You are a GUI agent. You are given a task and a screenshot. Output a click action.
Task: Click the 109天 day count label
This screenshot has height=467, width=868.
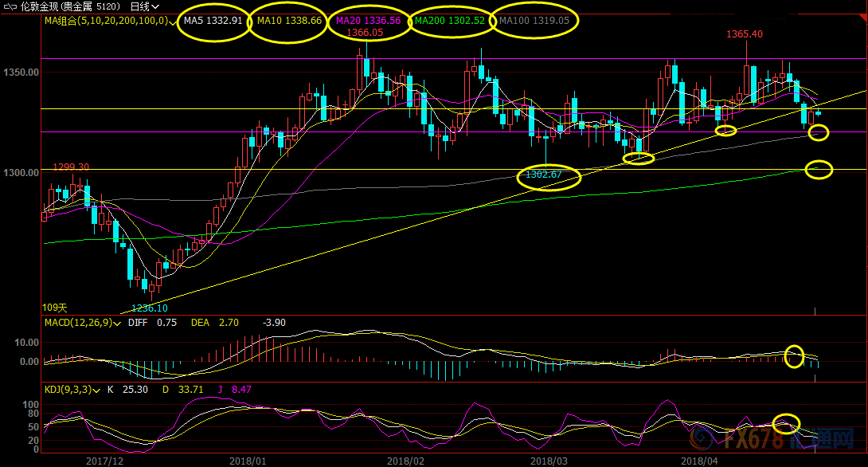54,308
